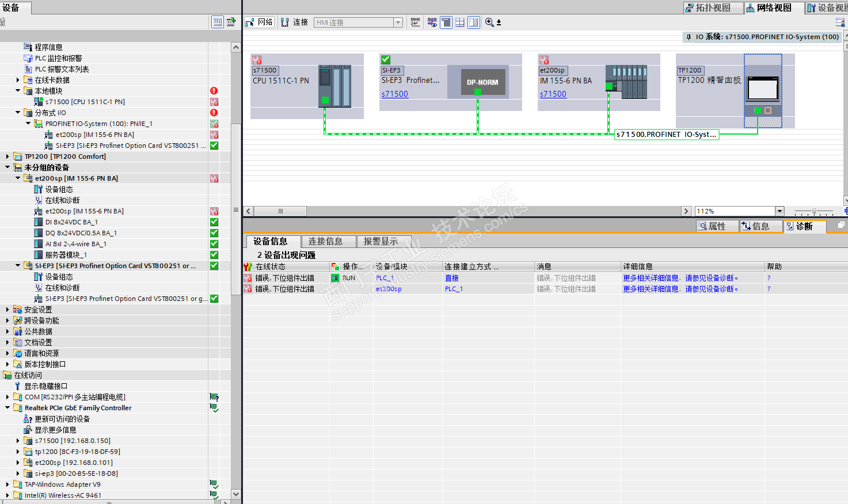Click the PLC_1 link in 设备/模块 column
The image size is (848, 504).
[385, 278]
